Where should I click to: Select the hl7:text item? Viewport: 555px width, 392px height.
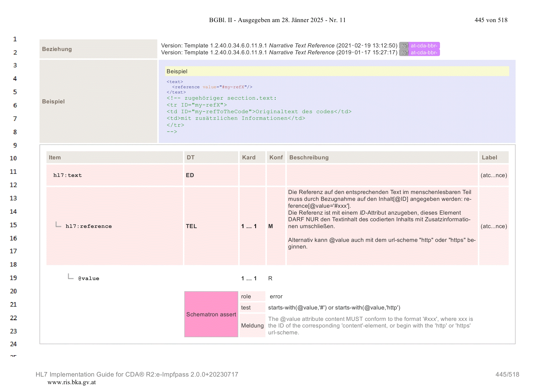pos(67,175)
